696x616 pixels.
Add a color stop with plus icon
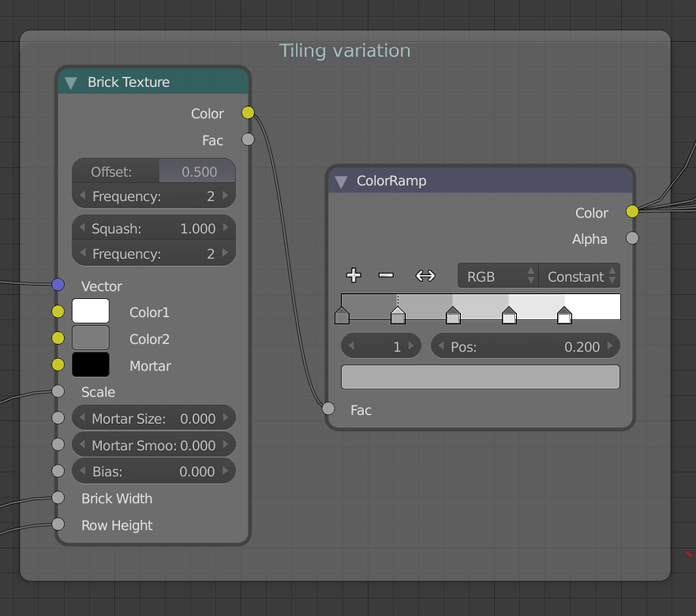[x=353, y=276]
